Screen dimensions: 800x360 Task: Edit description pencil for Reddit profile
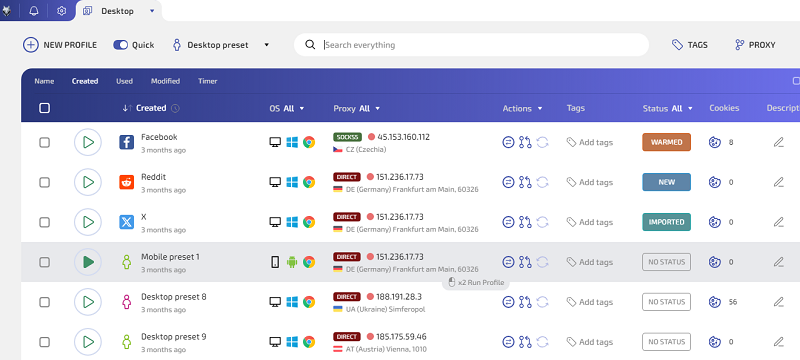tap(778, 182)
